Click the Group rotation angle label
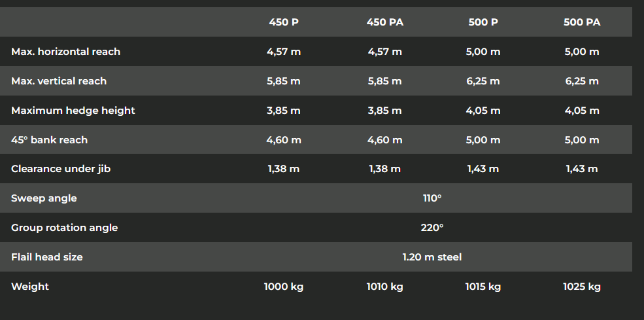Screen dimensions: 644x320 pos(64,228)
